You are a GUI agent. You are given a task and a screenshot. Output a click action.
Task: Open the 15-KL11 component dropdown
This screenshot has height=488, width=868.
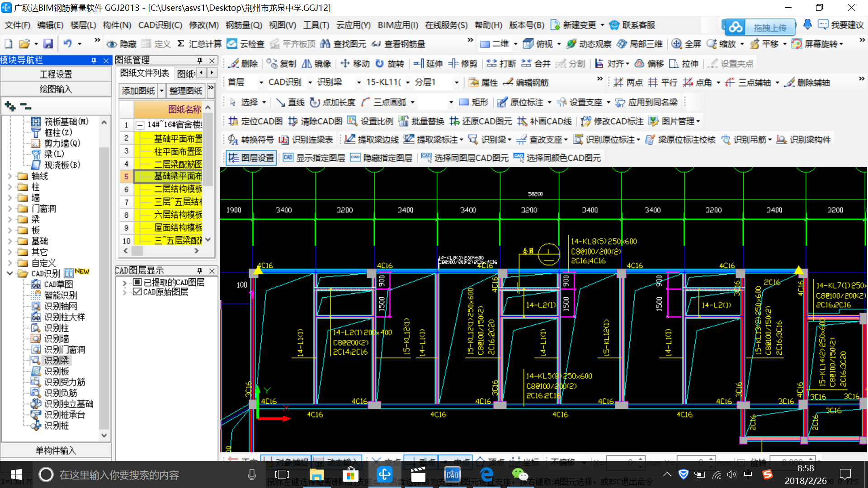[408, 83]
